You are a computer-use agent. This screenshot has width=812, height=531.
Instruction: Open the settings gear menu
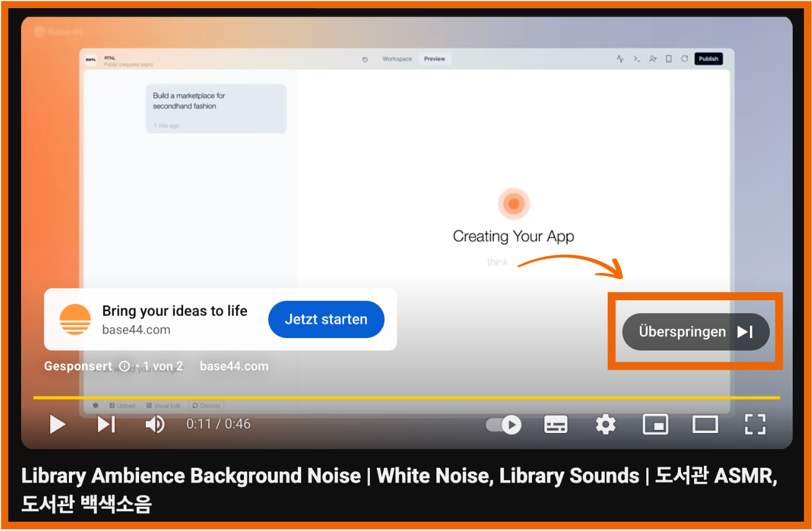(605, 424)
